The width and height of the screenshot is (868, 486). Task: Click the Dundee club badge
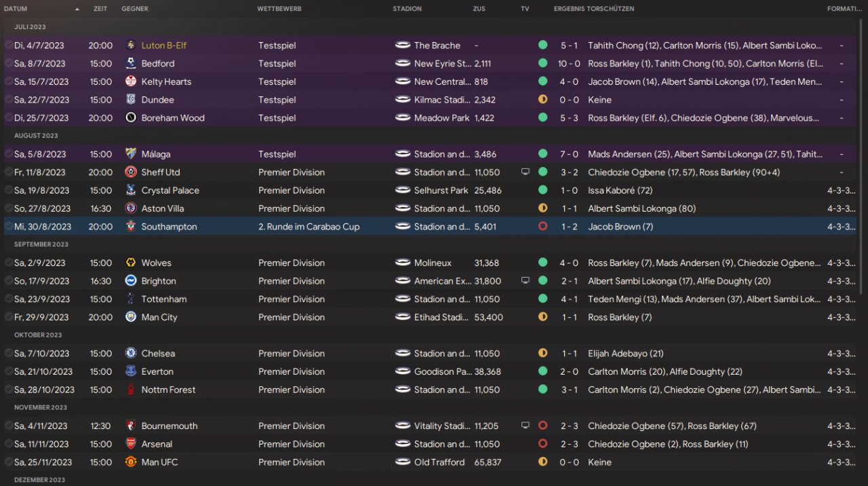[131, 100]
